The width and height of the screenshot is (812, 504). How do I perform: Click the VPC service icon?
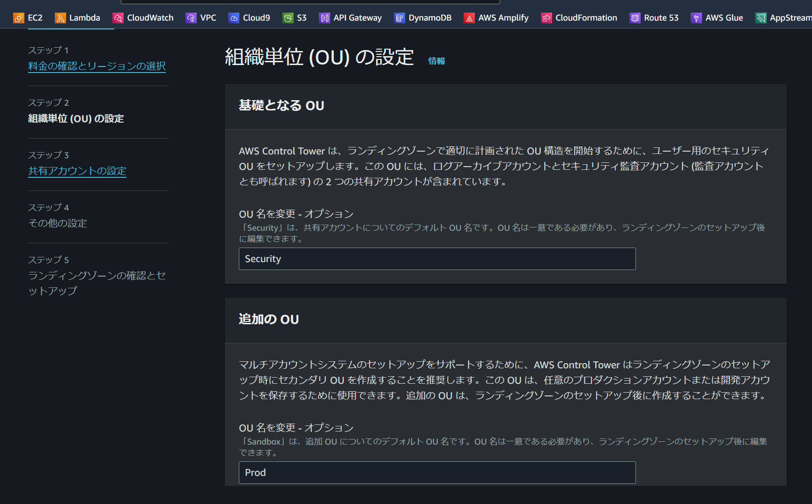click(191, 18)
